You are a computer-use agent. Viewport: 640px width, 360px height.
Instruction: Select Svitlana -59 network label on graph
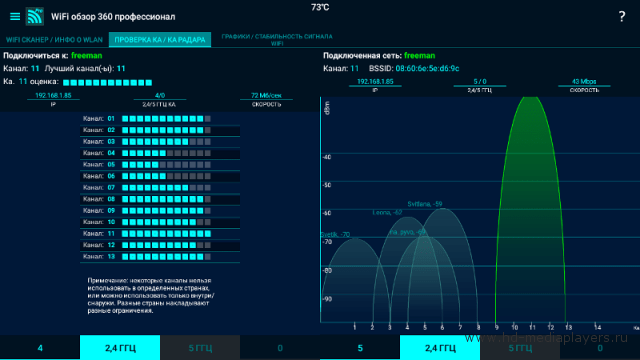425,204
